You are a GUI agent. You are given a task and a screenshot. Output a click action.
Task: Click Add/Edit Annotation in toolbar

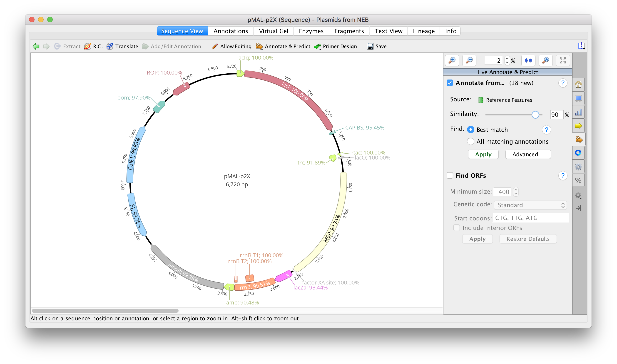tap(172, 46)
